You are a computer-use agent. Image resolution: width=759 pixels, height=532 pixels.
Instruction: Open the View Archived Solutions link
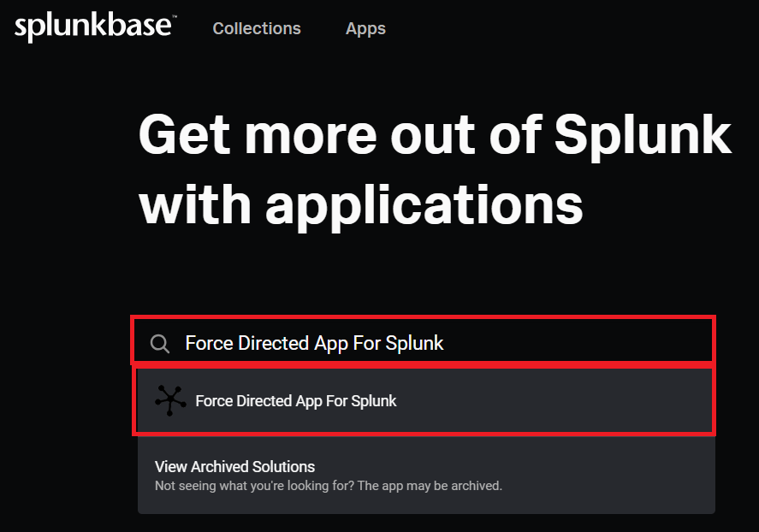pos(234,467)
